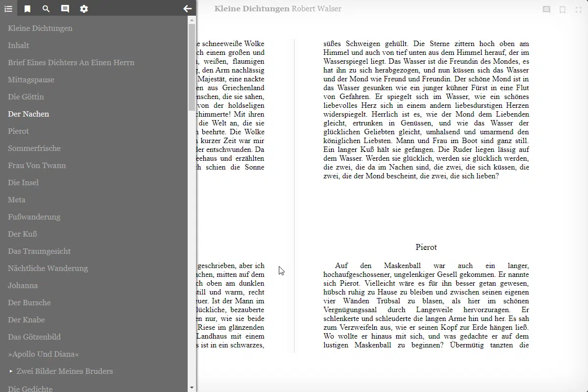Click the notes icon in the top-right header

[x=546, y=9]
